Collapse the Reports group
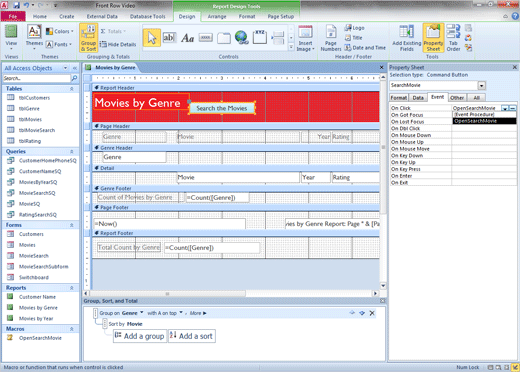The image size is (520, 372). (x=72, y=288)
